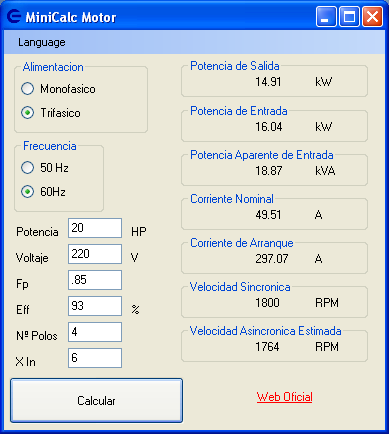389x434 pixels.
Task: Click the 1764 asynchronous speed value
Action: (x=267, y=347)
